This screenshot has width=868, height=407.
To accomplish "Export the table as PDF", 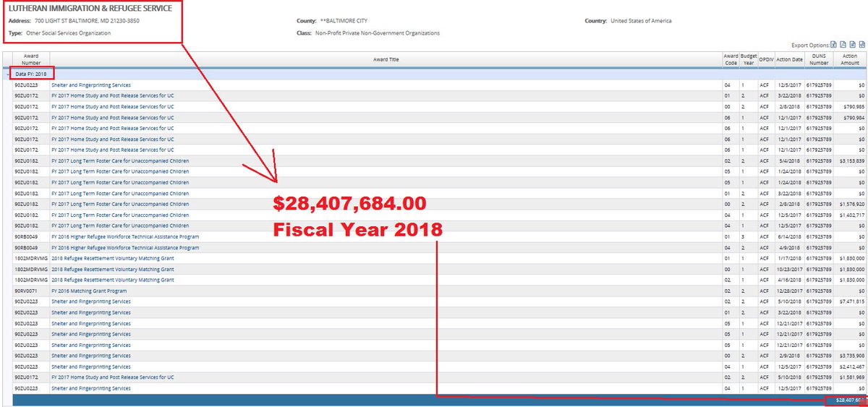I will pyautogui.click(x=843, y=45).
